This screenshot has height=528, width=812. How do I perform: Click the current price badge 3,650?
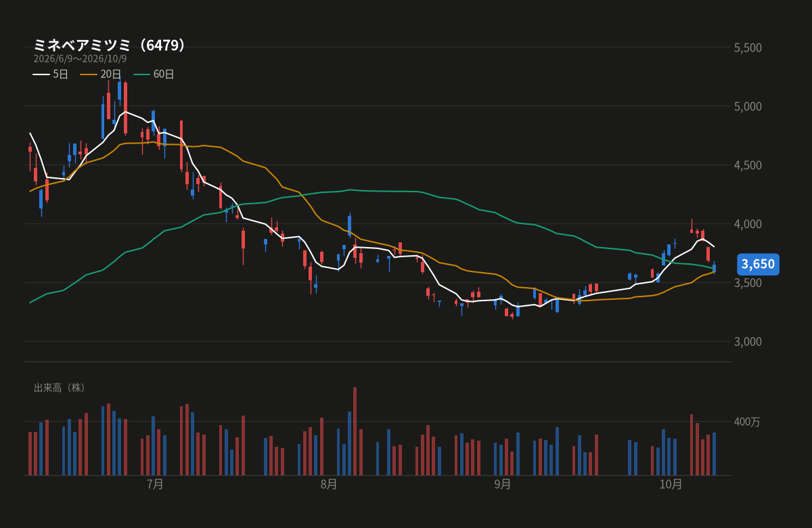click(758, 264)
